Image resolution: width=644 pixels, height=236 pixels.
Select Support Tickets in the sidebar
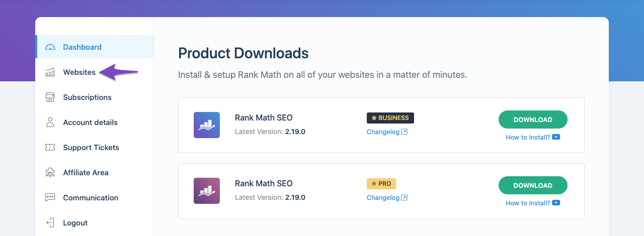click(x=91, y=148)
